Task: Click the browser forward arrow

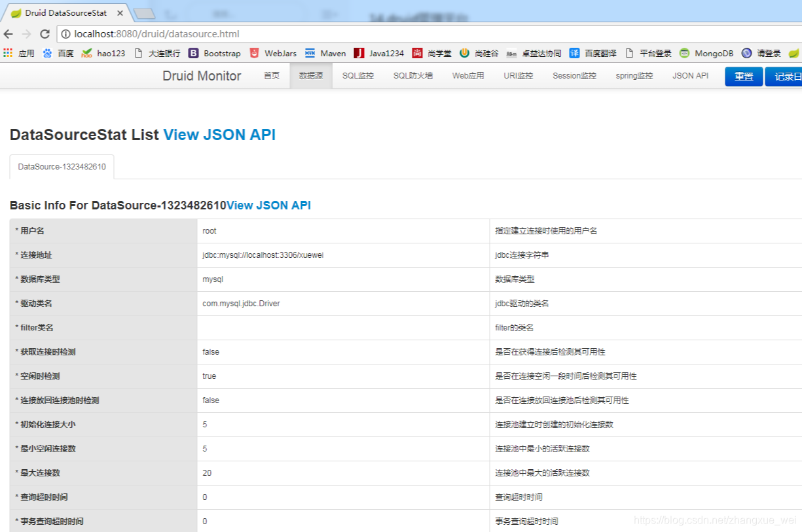Action: (26, 34)
